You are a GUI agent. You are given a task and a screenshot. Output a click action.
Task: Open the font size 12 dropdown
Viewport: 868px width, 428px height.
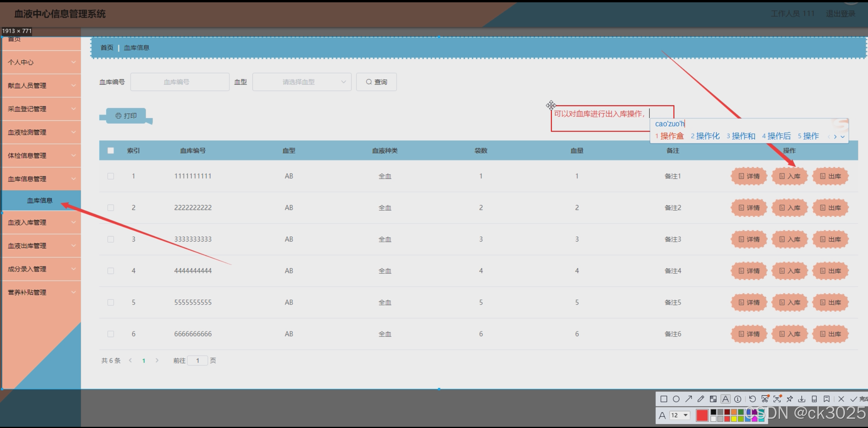680,415
